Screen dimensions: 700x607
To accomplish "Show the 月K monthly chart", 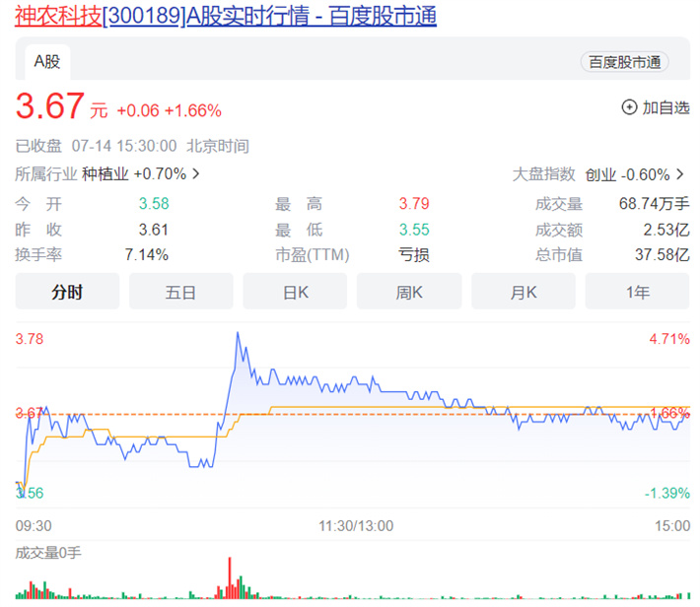I will click(x=524, y=292).
